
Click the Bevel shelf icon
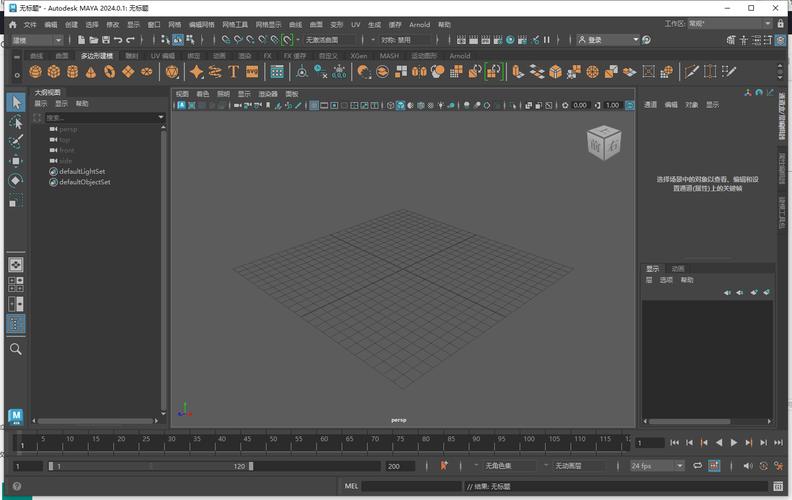[556, 72]
